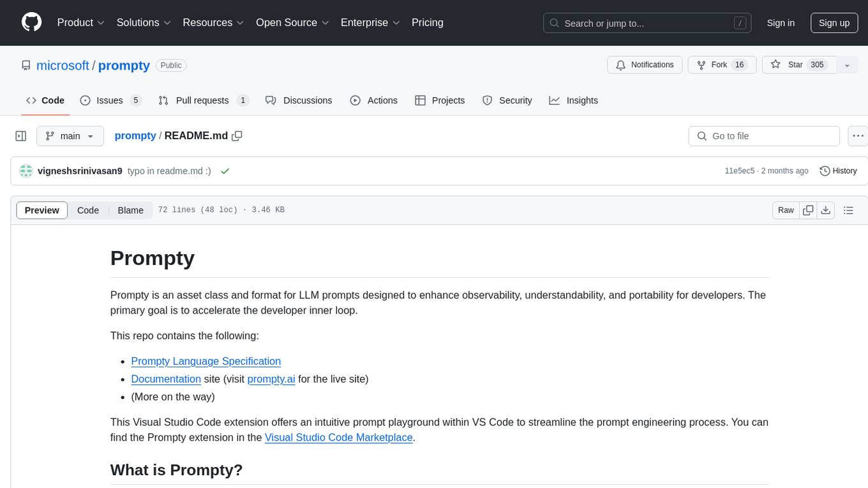The width and height of the screenshot is (868, 488).
Task: Expand the Resources menu
Action: (213, 22)
